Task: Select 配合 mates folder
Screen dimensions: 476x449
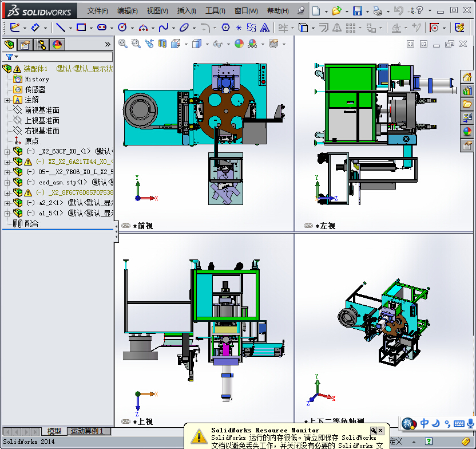Action: point(31,223)
